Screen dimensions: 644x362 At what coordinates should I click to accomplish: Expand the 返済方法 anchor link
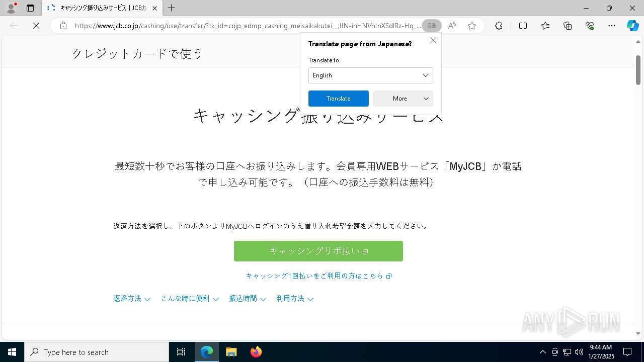point(132,299)
